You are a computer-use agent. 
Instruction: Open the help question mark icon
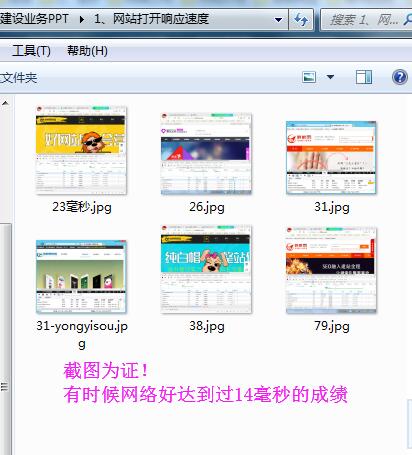(x=400, y=77)
